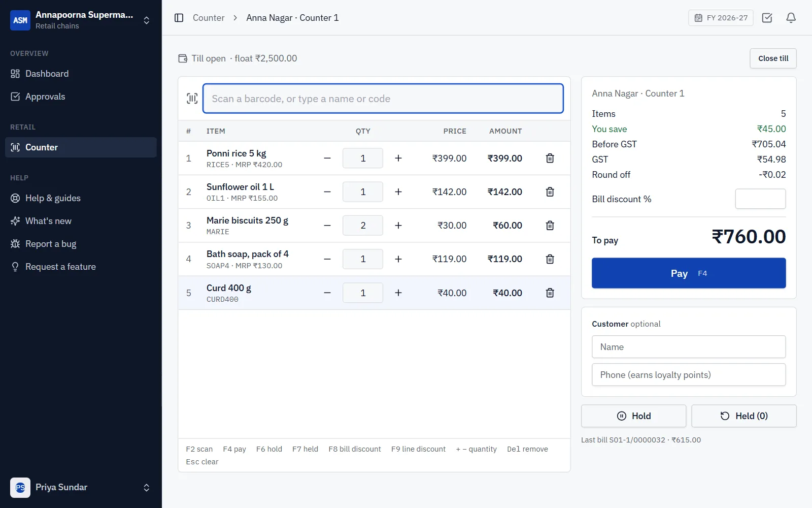This screenshot has height=508, width=812.
Task: Click the Marie biscuits quantity box
Action: click(x=363, y=226)
